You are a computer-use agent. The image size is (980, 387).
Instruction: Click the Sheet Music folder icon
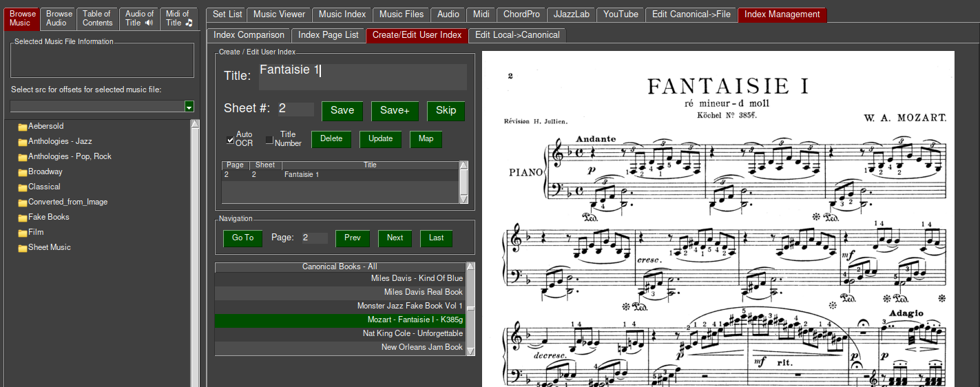click(x=23, y=248)
